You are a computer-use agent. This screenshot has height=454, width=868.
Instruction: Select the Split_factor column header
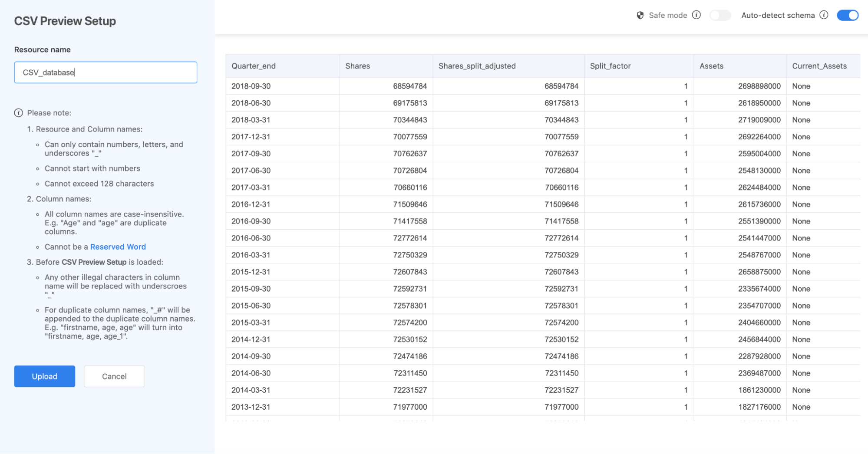[610, 66]
